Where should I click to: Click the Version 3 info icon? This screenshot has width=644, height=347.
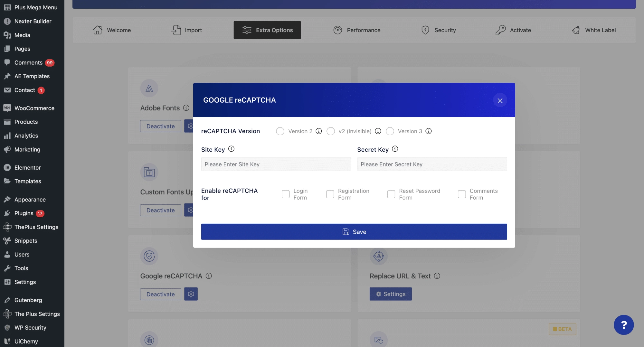(x=428, y=131)
